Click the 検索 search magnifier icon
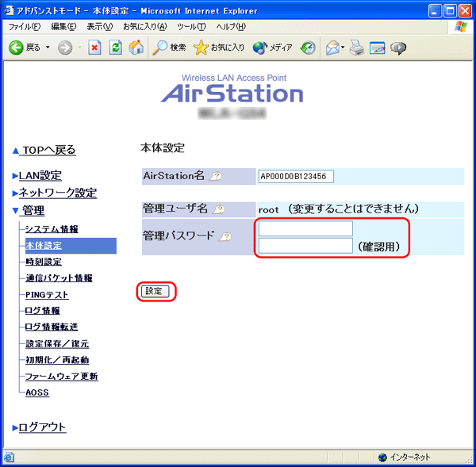 tap(160, 48)
